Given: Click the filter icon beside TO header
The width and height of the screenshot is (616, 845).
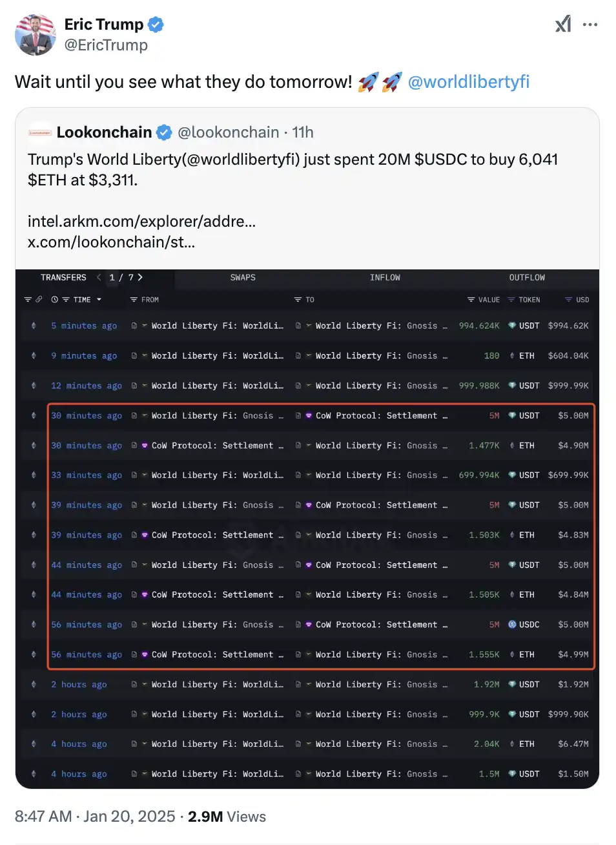Looking at the screenshot, I should [298, 300].
